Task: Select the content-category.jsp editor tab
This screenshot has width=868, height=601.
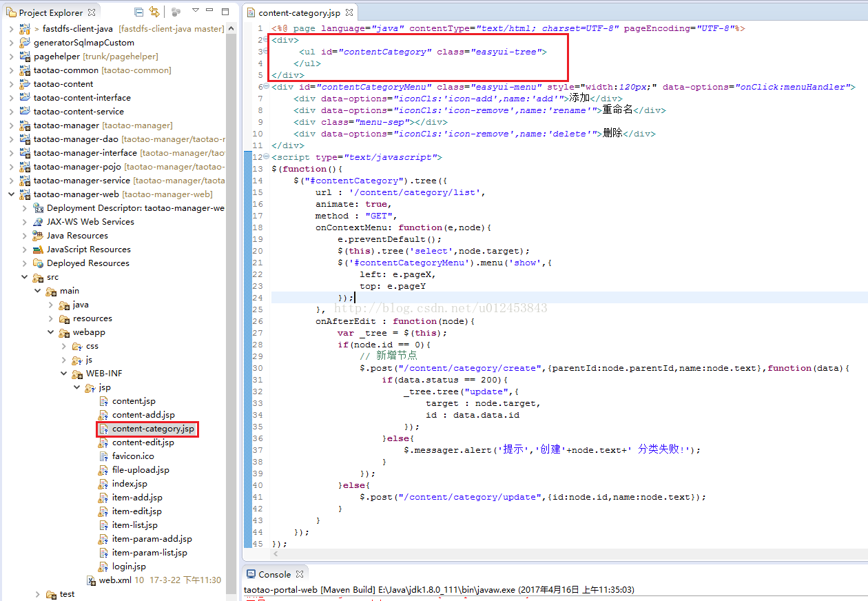Action: (300, 12)
